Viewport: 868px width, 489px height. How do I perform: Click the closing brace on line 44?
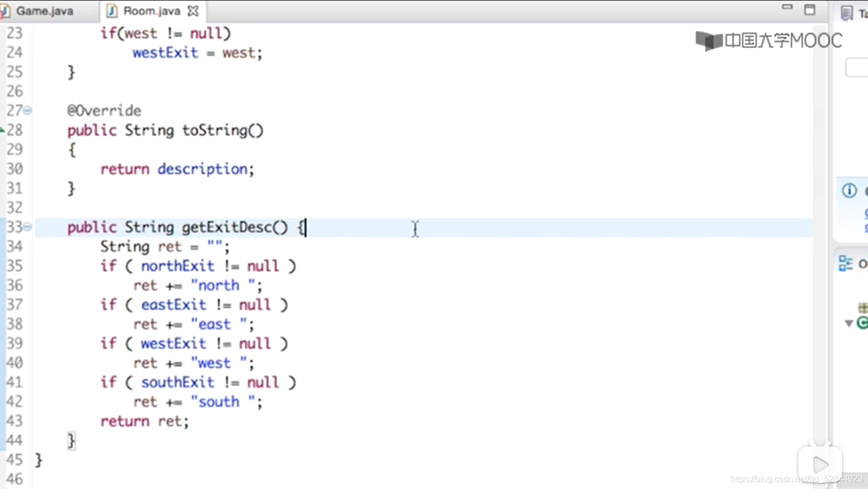coord(71,441)
